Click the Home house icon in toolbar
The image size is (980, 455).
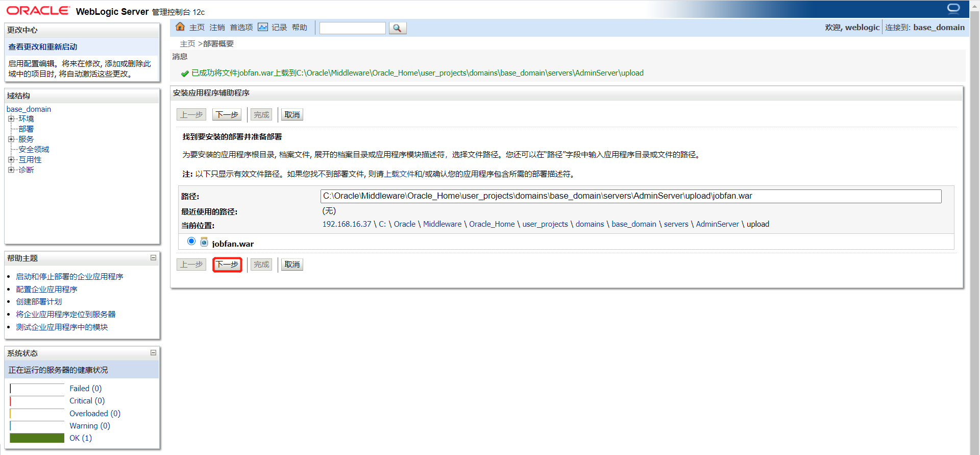coord(180,27)
